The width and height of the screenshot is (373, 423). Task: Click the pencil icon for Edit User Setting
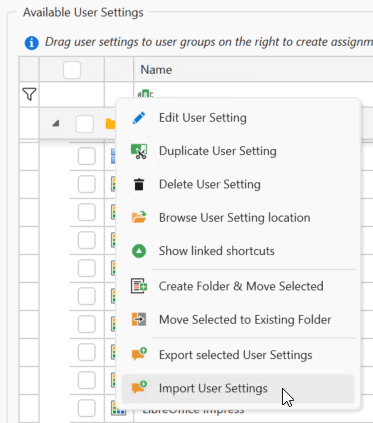pyautogui.click(x=139, y=118)
